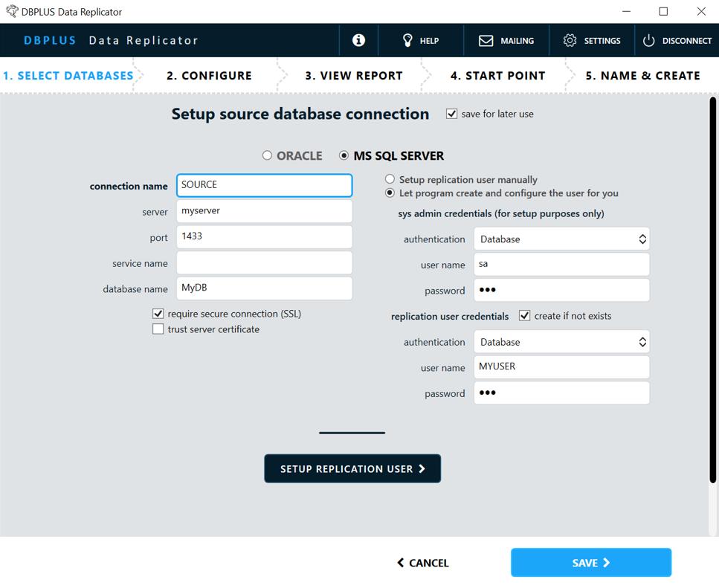Go to step 3. VIEW REPORT
The image size is (719, 588).
[x=353, y=76]
